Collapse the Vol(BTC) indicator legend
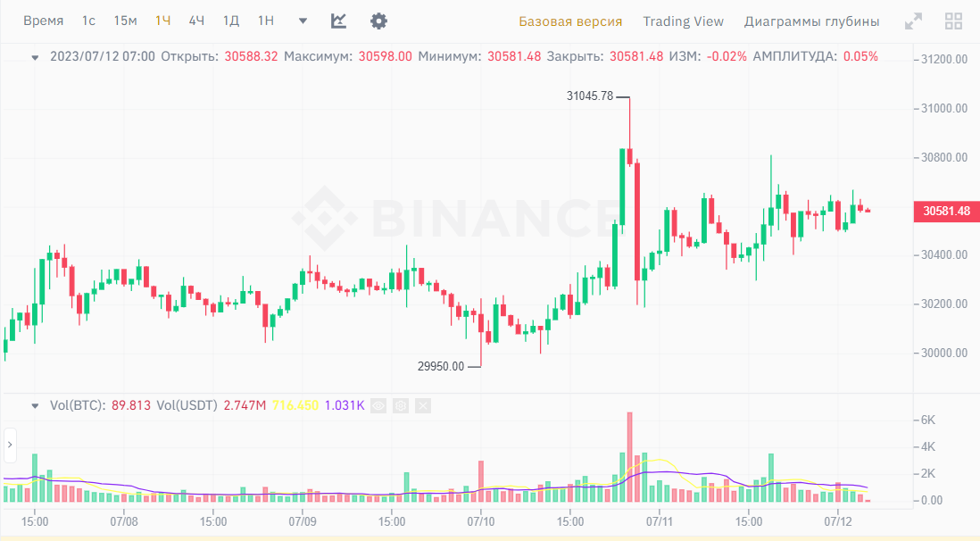The image size is (980, 541). [35, 405]
